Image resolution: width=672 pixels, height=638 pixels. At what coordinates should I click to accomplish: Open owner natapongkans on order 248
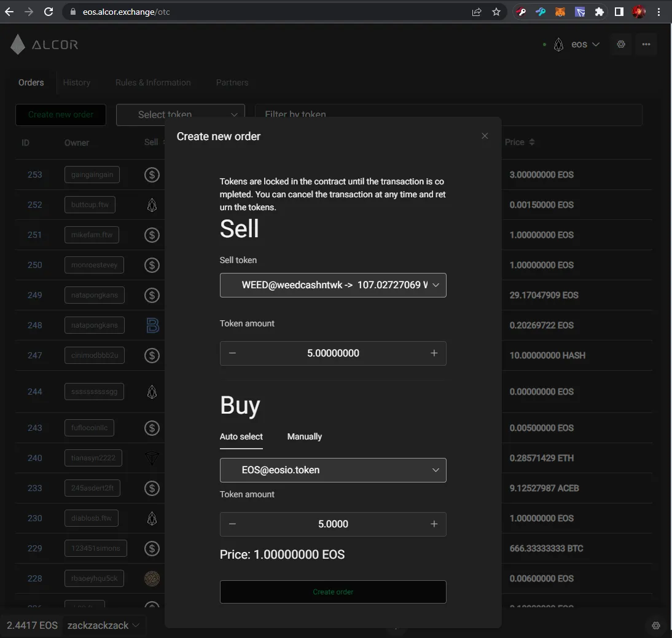pyautogui.click(x=94, y=325)
